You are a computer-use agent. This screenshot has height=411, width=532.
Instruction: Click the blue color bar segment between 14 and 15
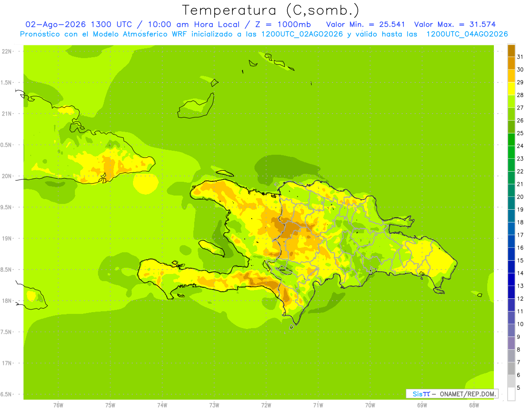[x=511, y=267]
